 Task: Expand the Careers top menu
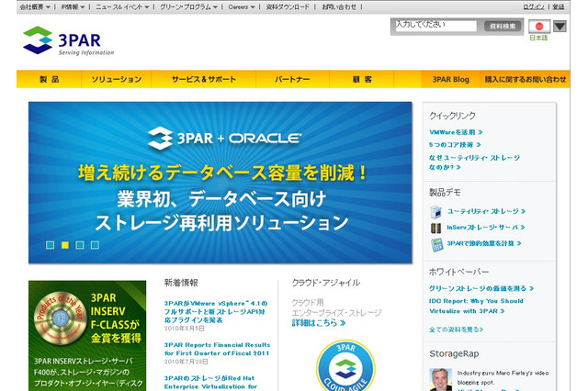(x=242, y=6)
